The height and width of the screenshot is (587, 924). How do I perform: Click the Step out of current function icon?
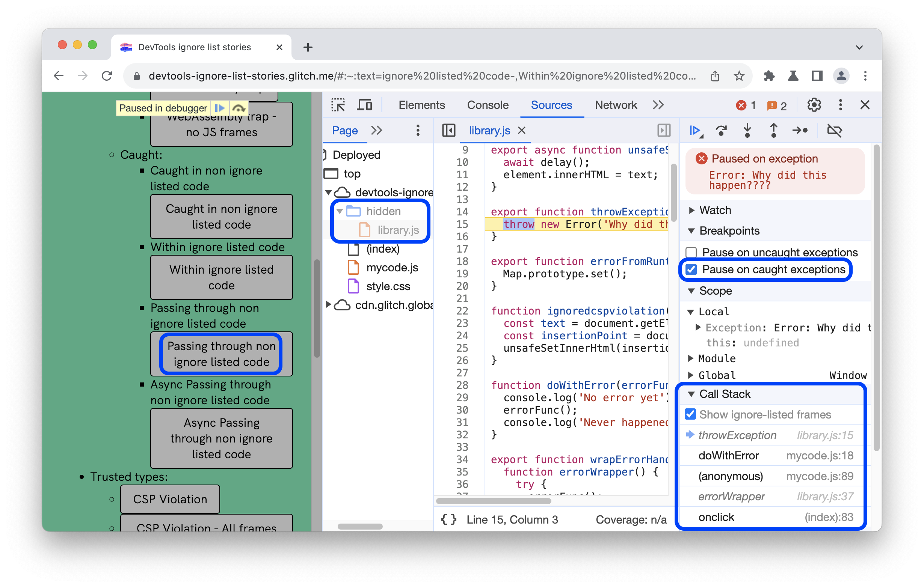point(775,130)
